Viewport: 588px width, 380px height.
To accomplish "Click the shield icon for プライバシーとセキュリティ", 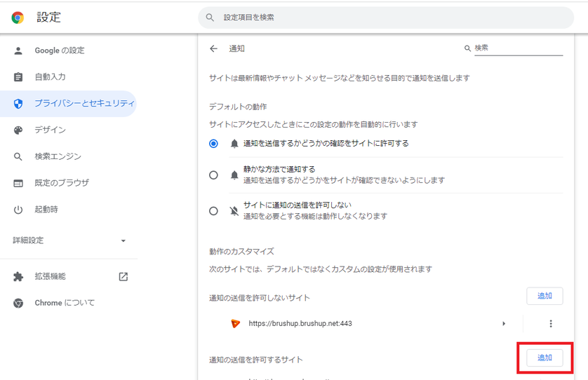I will tap(18, 104).
